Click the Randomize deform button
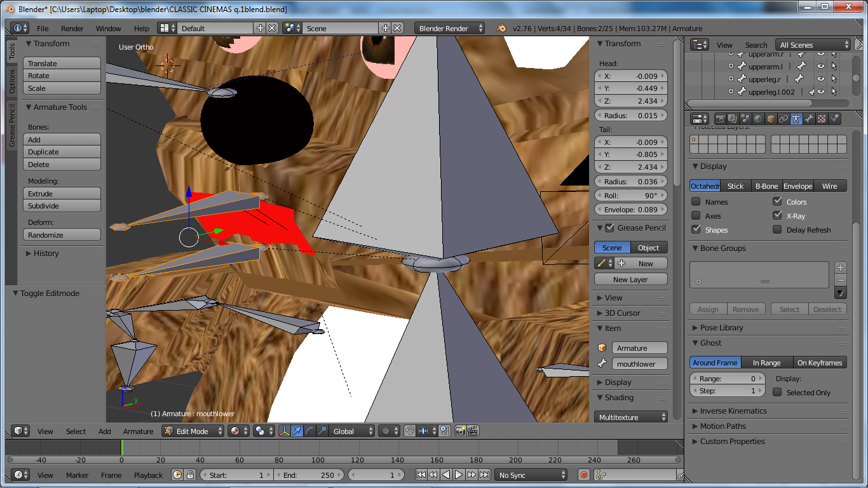This screenshot has width=868, height=488. (62, 235)
